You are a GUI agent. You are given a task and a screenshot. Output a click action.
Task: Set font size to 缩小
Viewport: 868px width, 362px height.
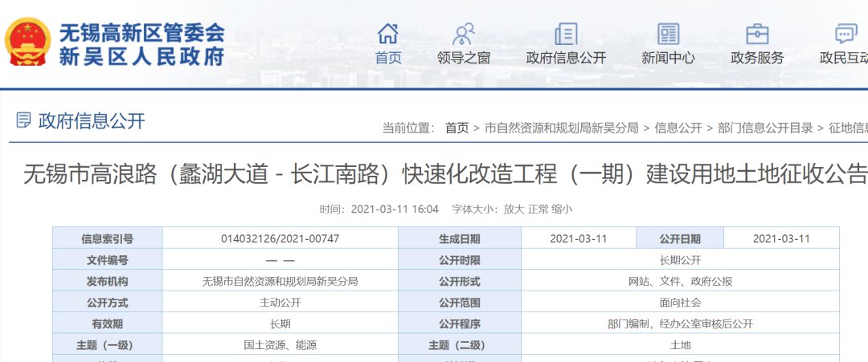[x=561, y=209]
